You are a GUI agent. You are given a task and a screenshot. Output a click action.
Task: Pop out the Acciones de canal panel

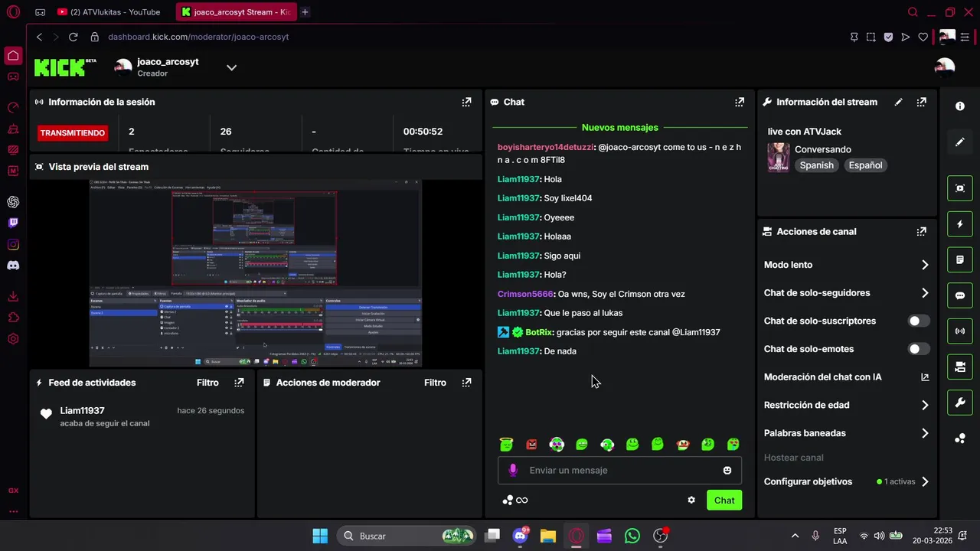coord(922,231)
